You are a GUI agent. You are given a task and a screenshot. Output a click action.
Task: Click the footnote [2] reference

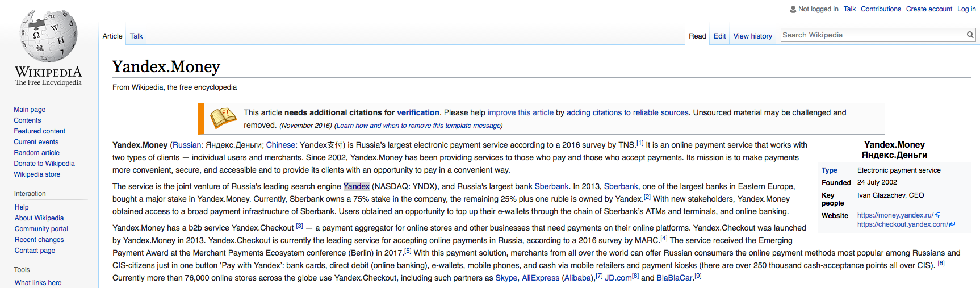pyautogui.click(x=647, y=197)
